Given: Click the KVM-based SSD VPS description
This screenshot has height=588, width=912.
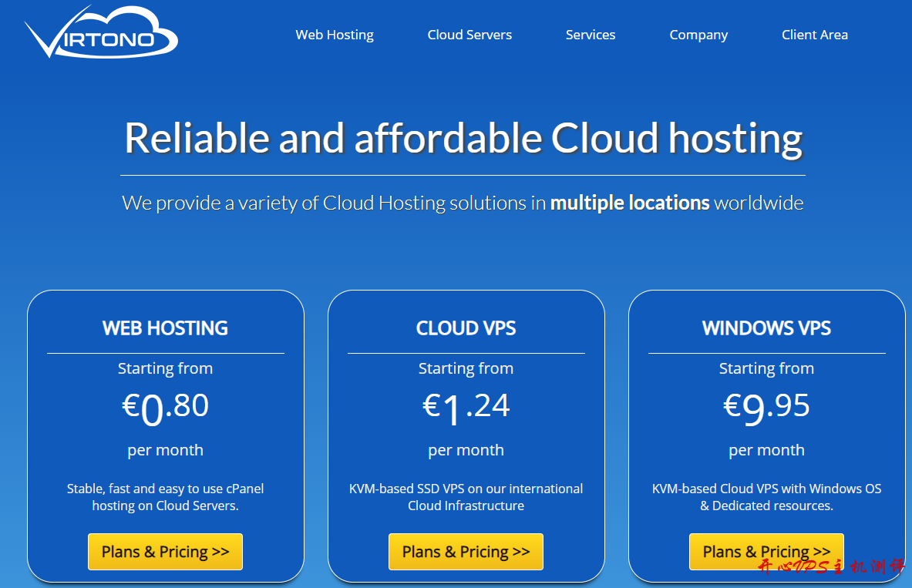Looking at the screenshot, I should pyautogui.click(x=466, y=497).
